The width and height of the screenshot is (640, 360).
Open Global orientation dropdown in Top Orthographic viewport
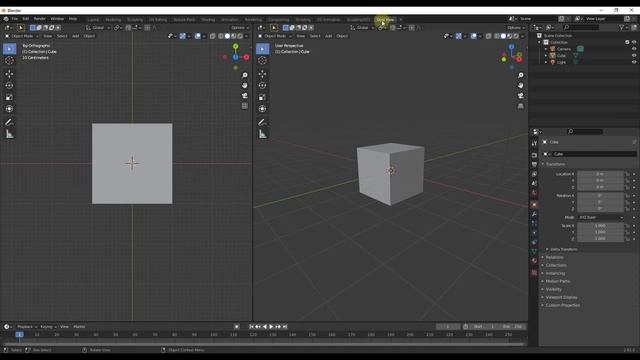click(x=98, y=28)
